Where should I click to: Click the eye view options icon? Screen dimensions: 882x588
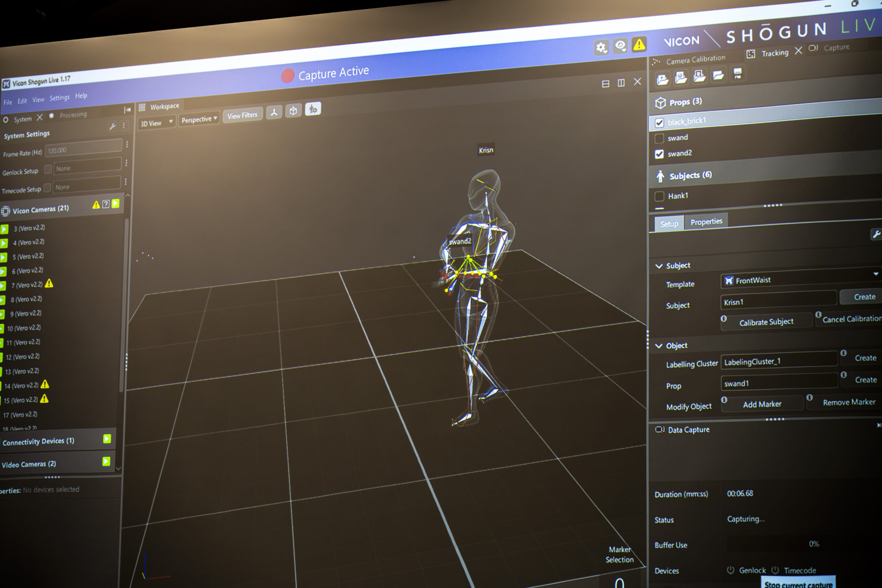[620, 46]
